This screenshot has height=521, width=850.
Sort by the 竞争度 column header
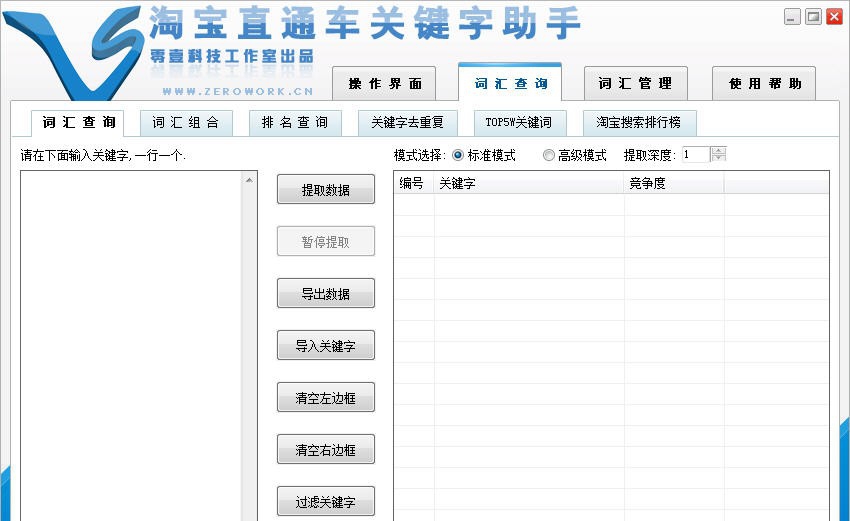point(674,183)
